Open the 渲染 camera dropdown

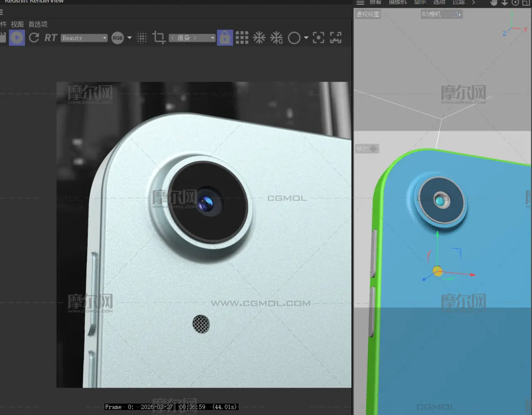pyautogui.click(x=192, y=38)
